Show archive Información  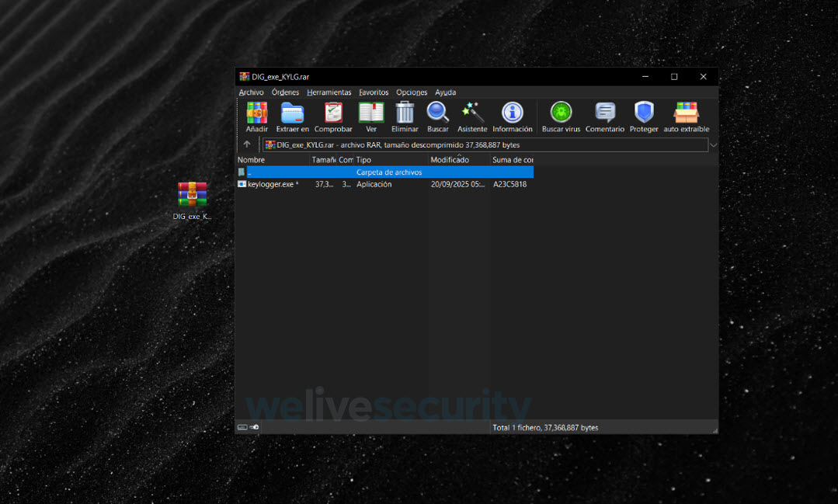click(x=512, y=113)
